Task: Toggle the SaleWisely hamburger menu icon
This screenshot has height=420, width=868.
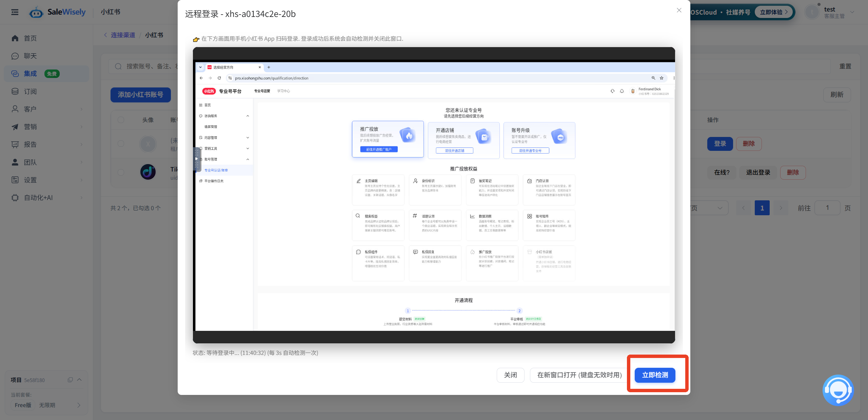Action: (15, 12)
